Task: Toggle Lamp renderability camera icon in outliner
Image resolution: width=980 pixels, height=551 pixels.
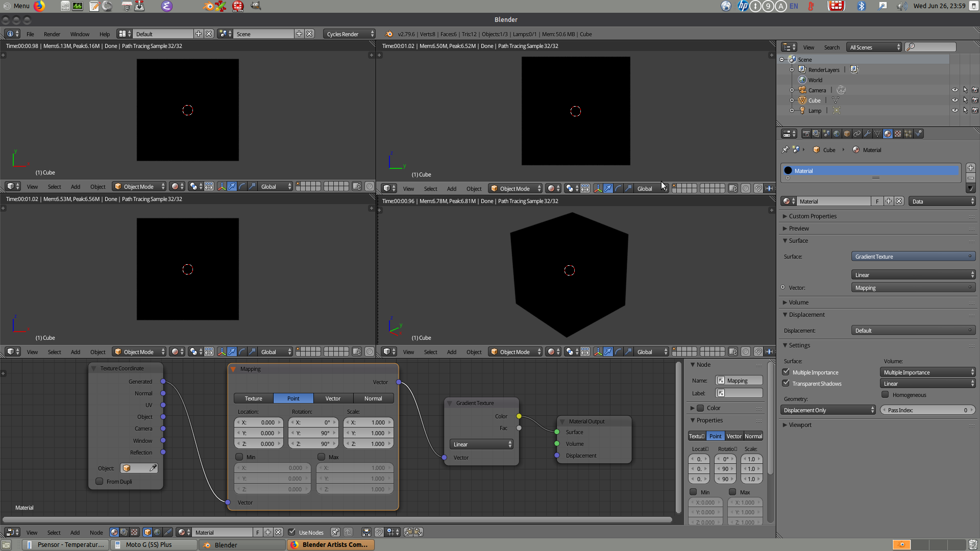Action: coord(975,111)
